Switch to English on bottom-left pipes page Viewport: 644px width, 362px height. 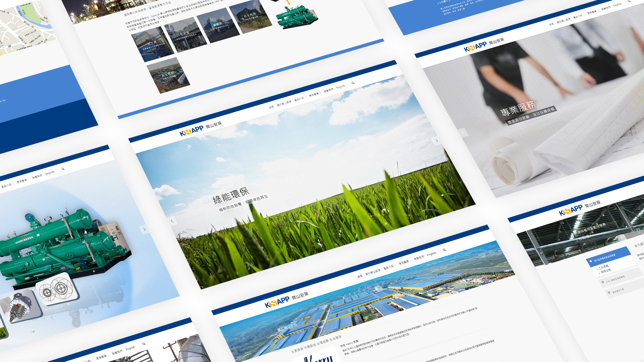(130, 348)
